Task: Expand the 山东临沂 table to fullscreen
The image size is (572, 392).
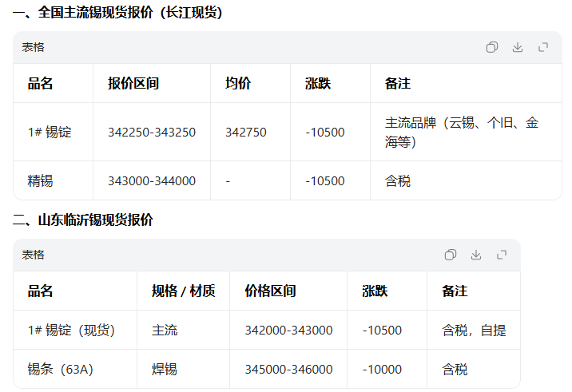Action: pyautogui.click(x=502, y=255)
